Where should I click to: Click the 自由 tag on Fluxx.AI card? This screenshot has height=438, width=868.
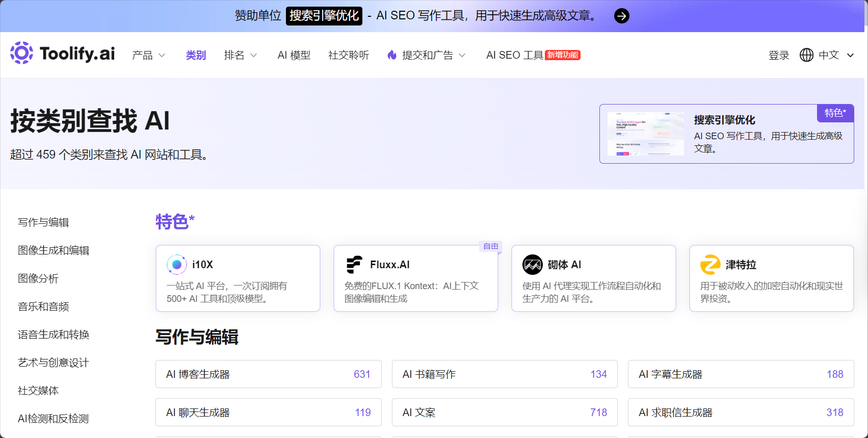(x=491, y=246)
